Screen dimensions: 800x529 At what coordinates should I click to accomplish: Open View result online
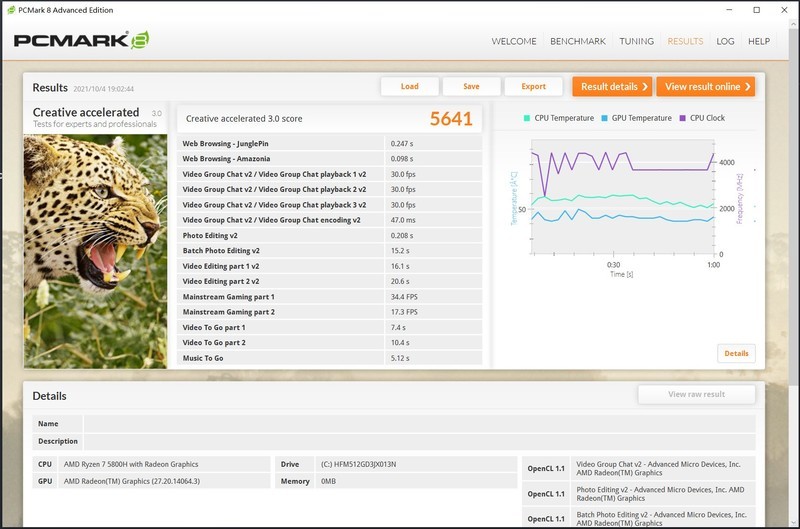(705, 86)
